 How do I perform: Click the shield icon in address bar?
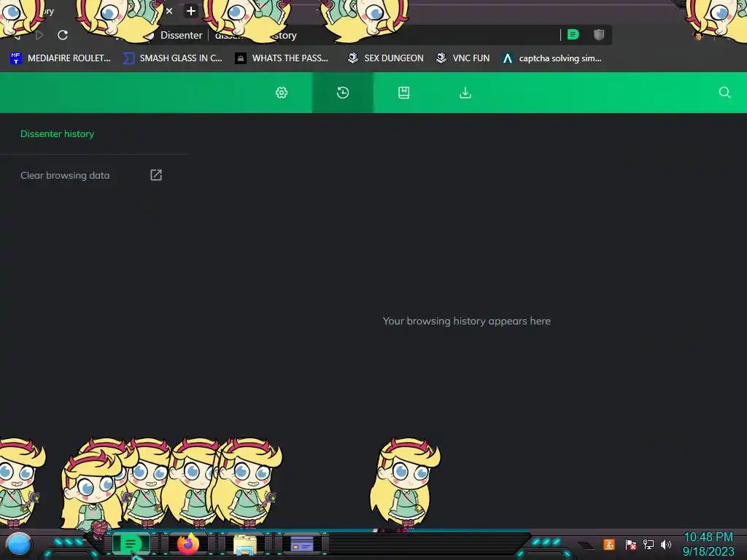coord(599,35)
